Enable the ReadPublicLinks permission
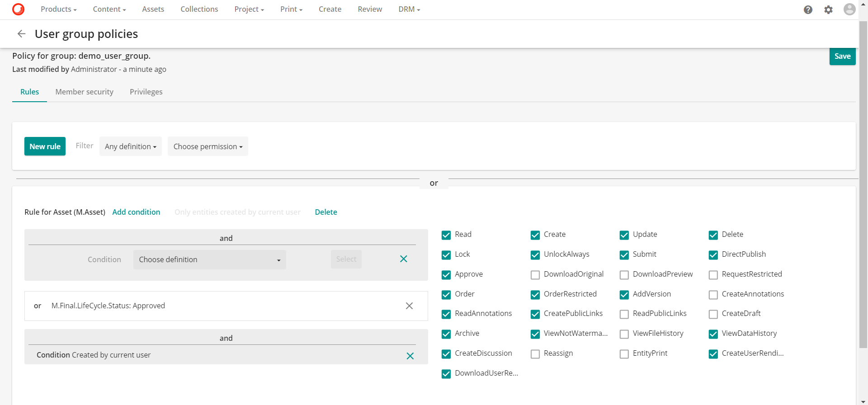Viewport: 868px width, 405px height. (x=624, y=314)
